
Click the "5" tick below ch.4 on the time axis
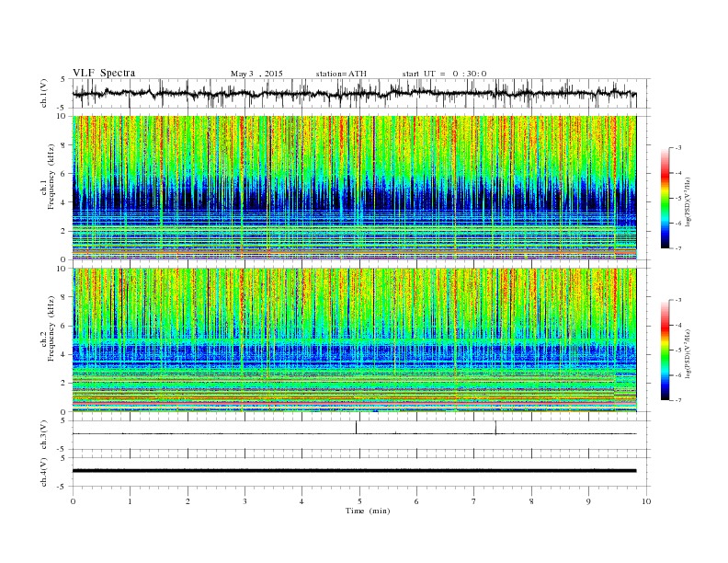coord(359,501)
